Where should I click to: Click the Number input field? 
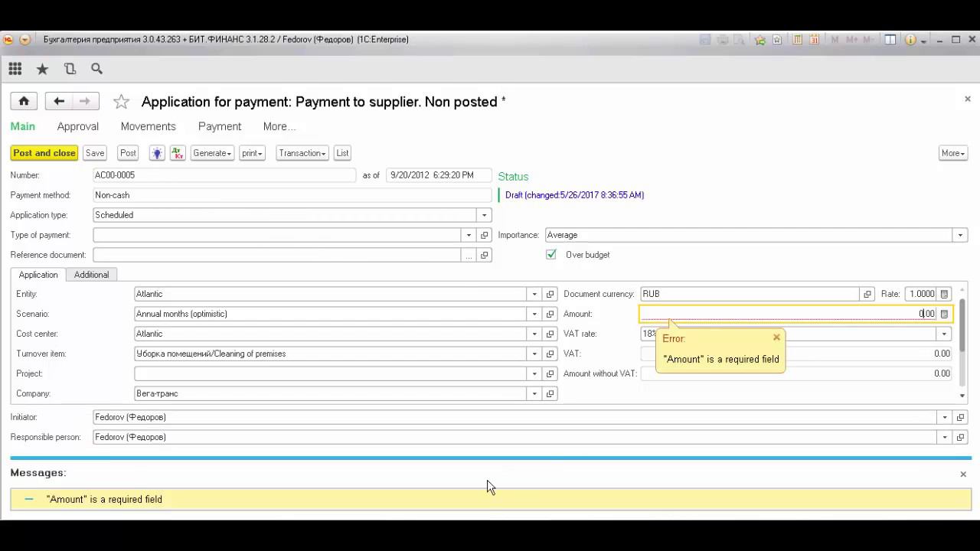[x=224, y=175]
